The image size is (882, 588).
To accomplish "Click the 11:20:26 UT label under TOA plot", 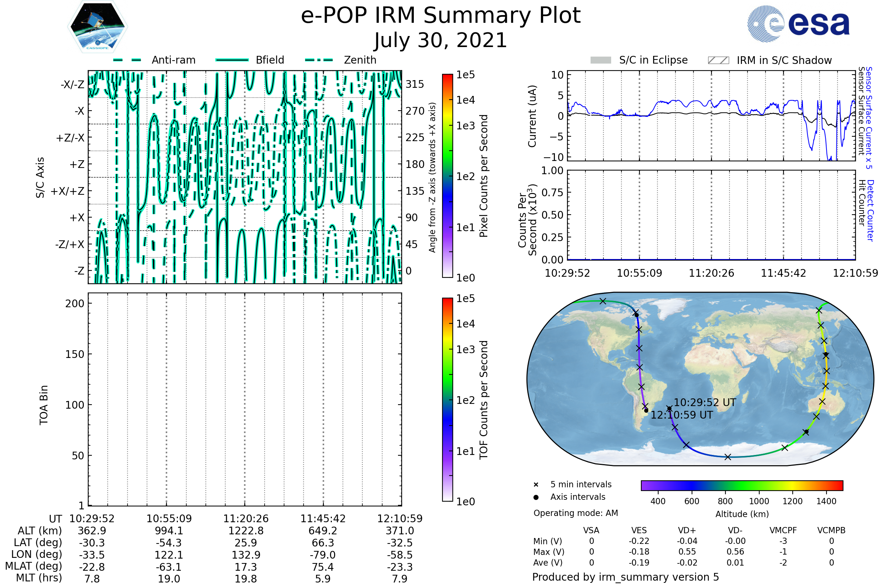I will pyautogui.click(x=246, y=519).
